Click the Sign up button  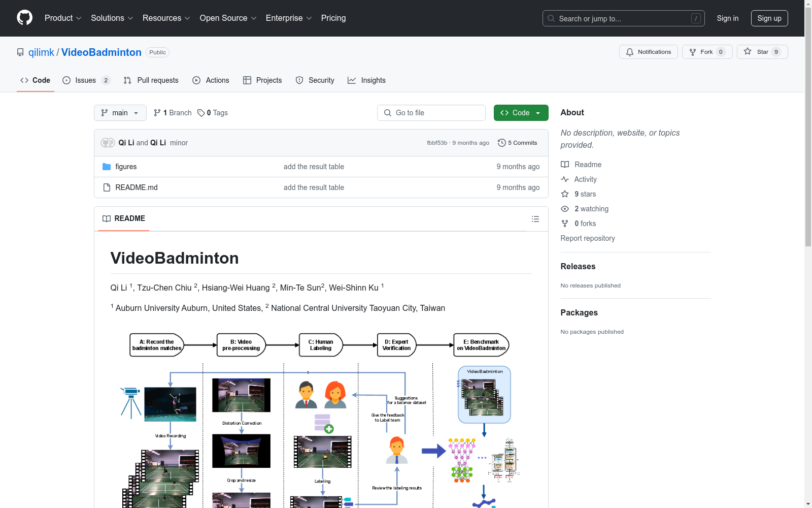(x=769, y=18)
